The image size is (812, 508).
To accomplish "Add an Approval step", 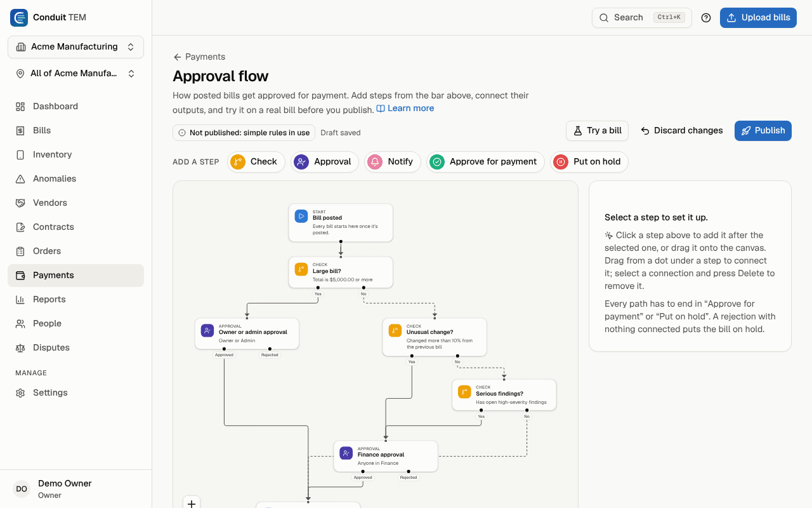I will [325, 162].
